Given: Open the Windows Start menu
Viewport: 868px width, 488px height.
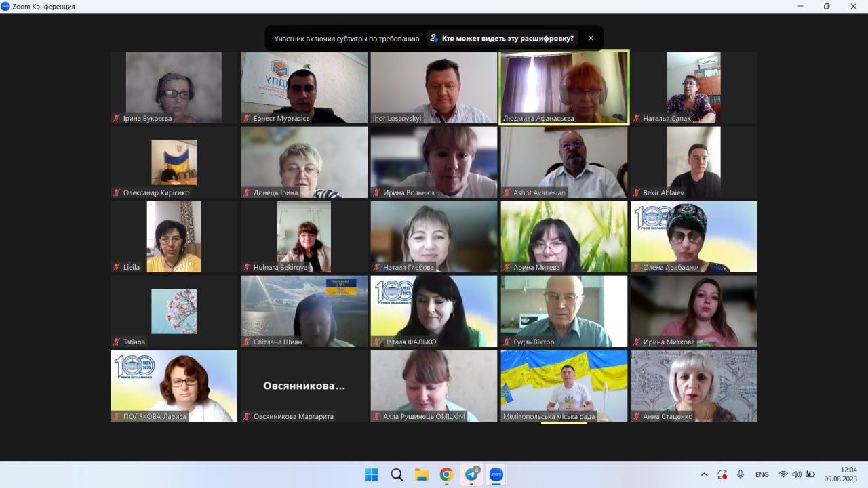Looking at the screenshot, I should pos(371,474).
